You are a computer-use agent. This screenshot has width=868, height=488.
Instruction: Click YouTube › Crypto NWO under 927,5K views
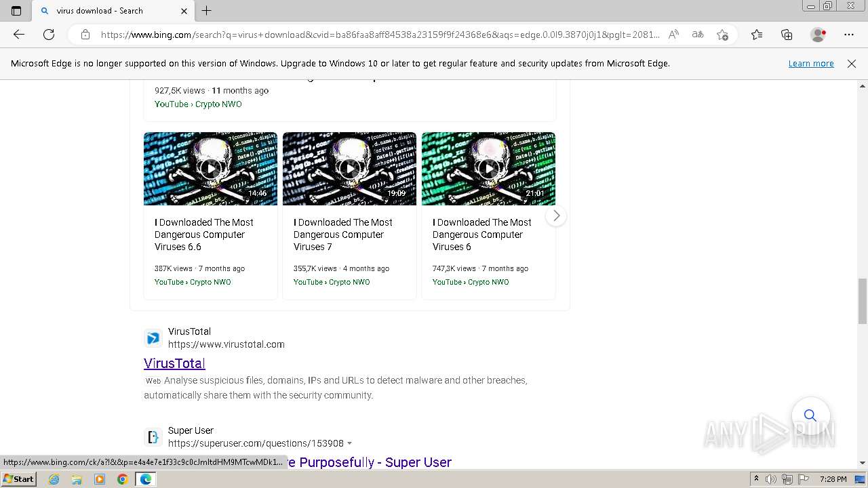198,104
